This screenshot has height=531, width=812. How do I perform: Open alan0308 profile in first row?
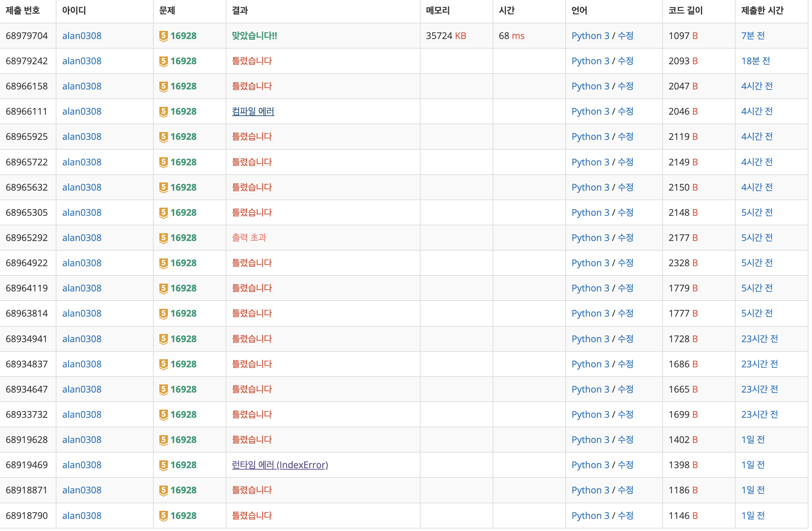point(82,36)
